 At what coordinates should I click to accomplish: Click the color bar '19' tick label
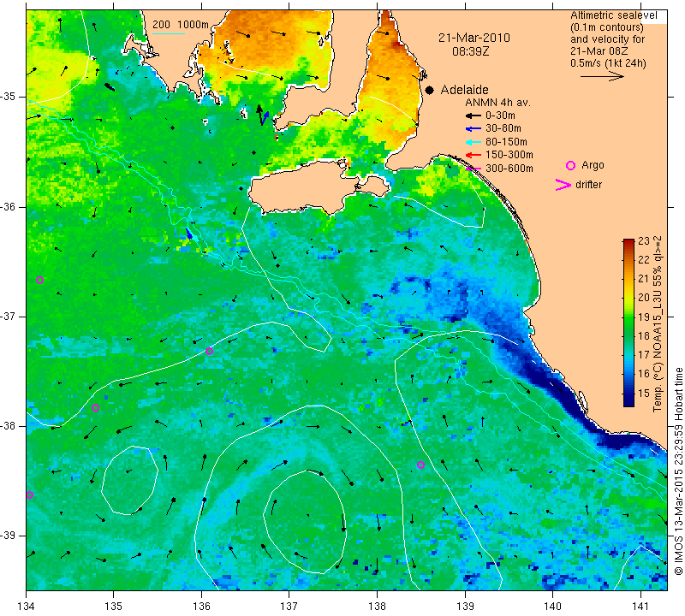pos(644,317)
